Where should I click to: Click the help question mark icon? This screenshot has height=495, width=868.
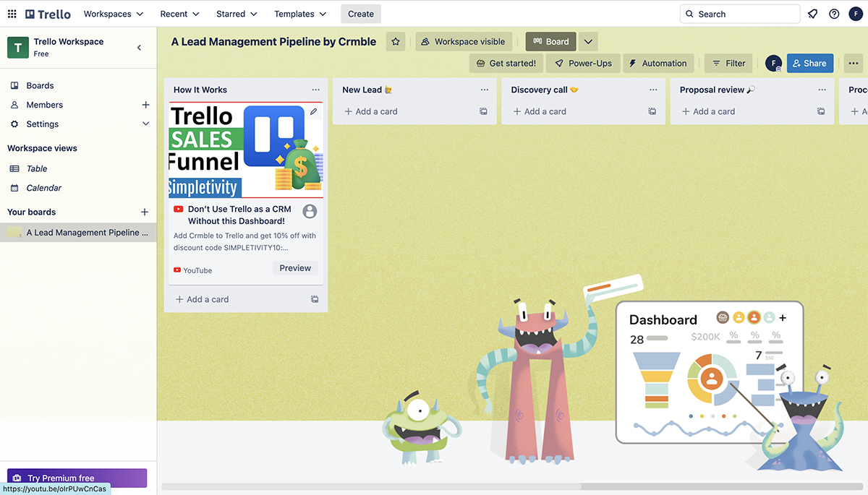pos(834,14)
